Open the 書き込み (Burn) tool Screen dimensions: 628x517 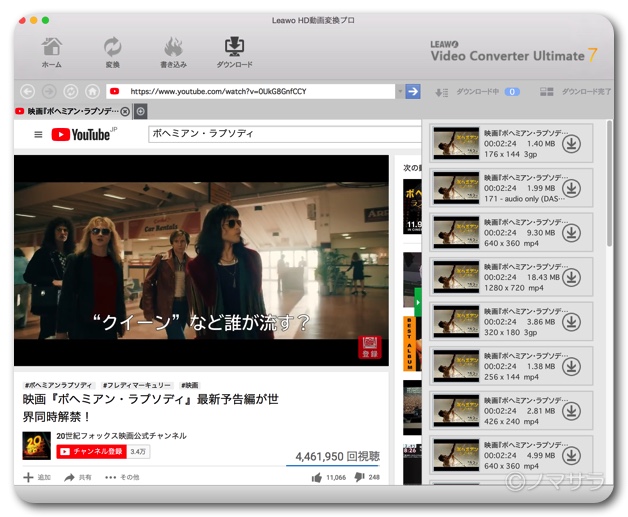(173, 51)
